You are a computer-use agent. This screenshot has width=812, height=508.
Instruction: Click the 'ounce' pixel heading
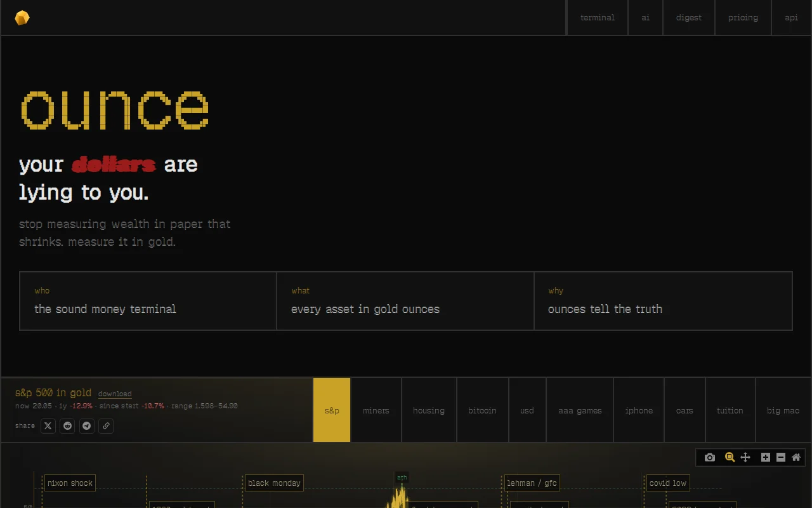115,109
